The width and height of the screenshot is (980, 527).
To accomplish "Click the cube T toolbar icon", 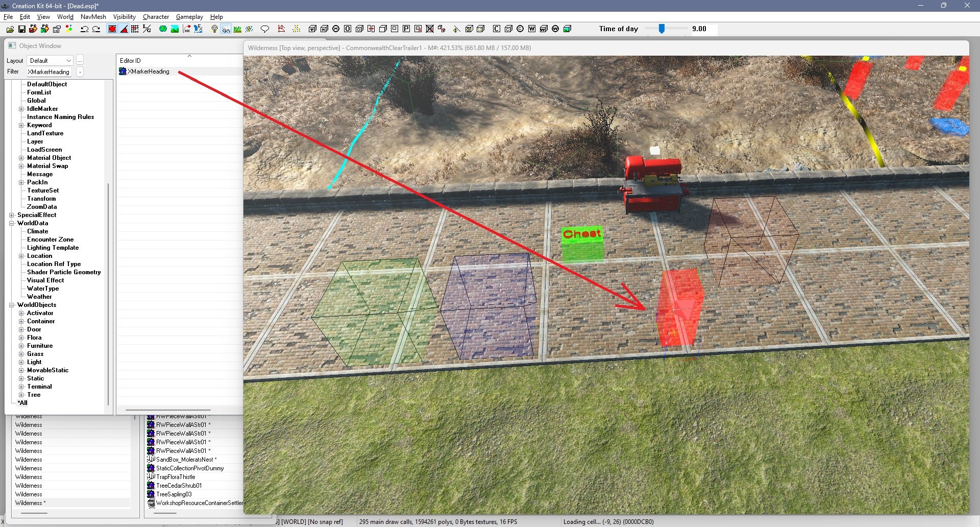I will [x=312, y=29].
